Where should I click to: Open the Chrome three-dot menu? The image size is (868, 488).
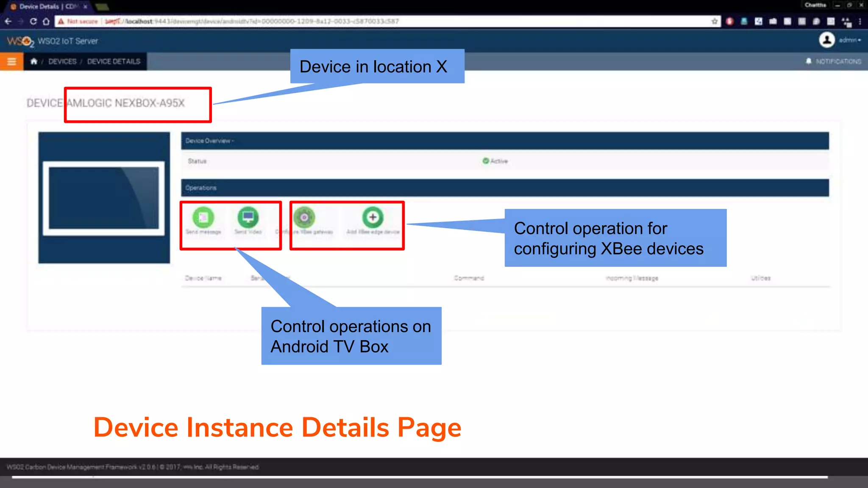pyautogui.click(x=860, y=21)
